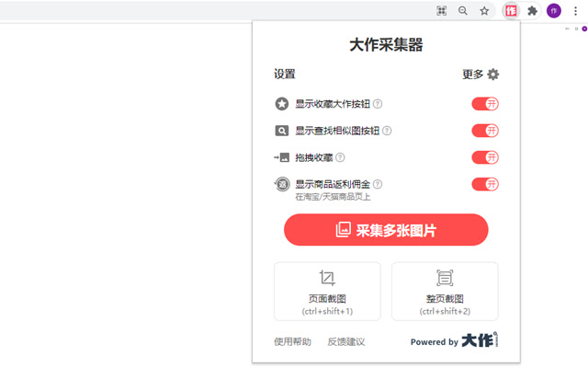Disable the 拖拽收藏 switch
The width and height of the screenshot is (588, 368).
click(485, 157)
